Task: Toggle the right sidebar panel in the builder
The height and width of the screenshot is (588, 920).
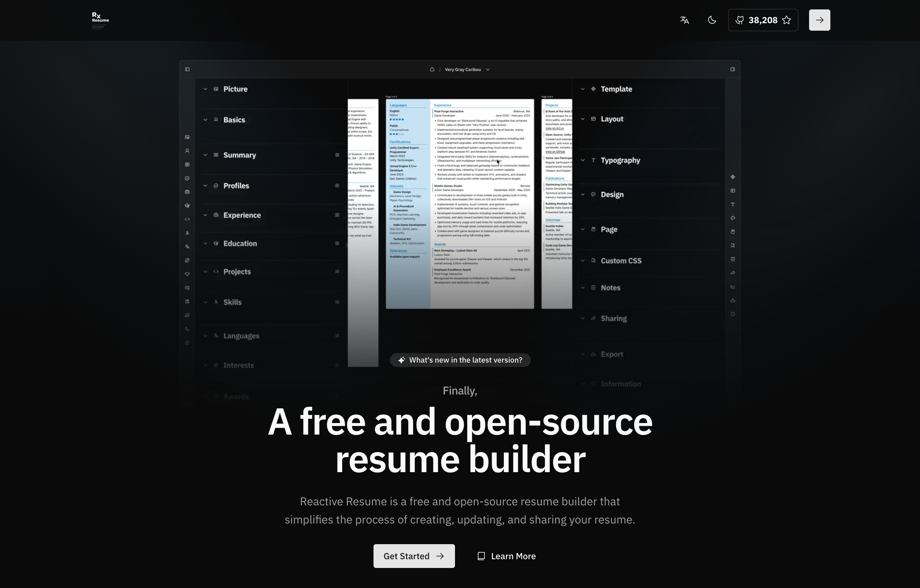Action: [732, 70]
